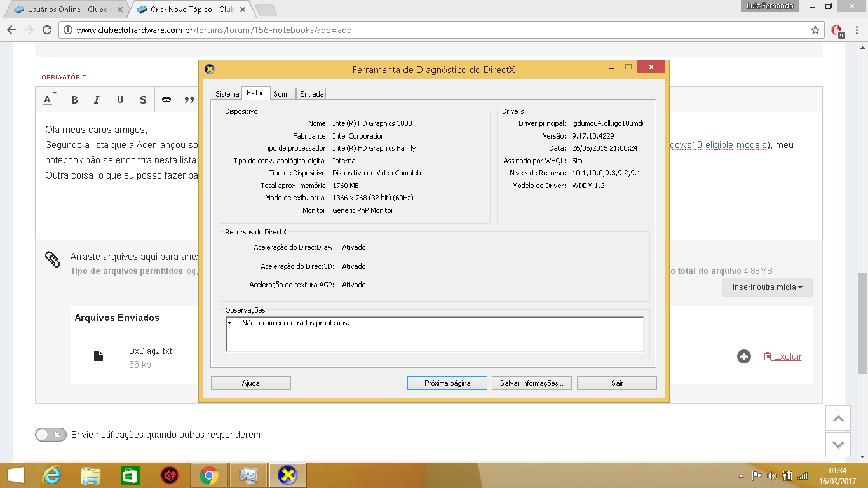Image resolution: width=868 pixels, height=488 pixels.
Task: Click the network signal tray icon
Action: click(x=803, y=475)
